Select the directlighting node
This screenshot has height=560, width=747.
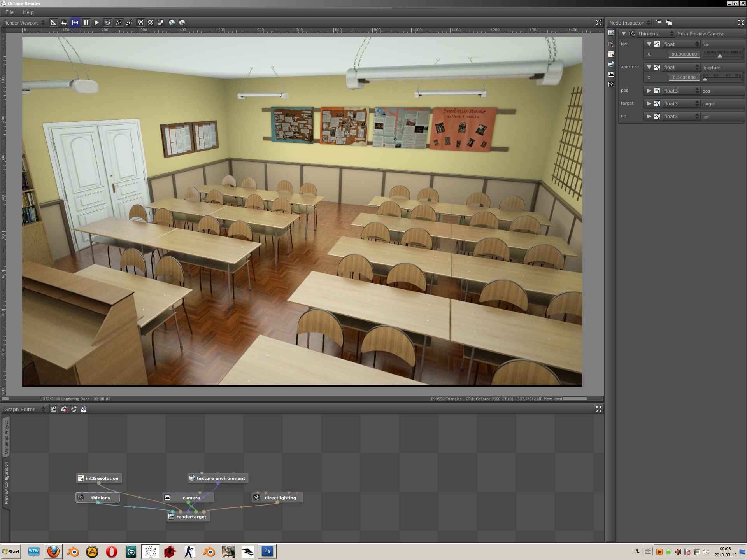coord(280,498)
